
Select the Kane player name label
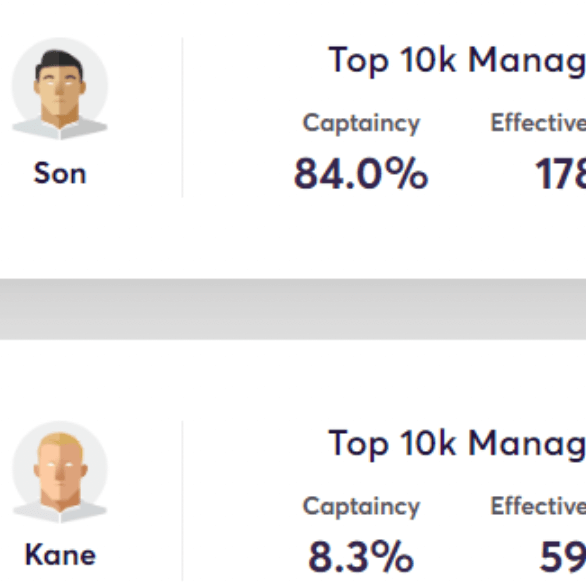tap(60, 555)
